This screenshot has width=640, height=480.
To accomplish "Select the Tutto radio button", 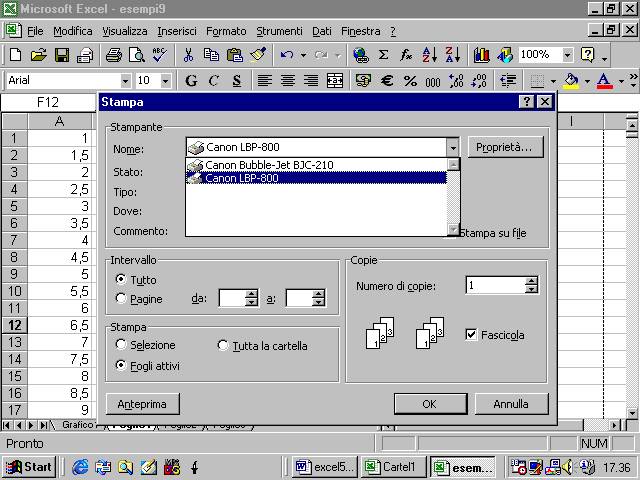I will (x=120, y=279).
